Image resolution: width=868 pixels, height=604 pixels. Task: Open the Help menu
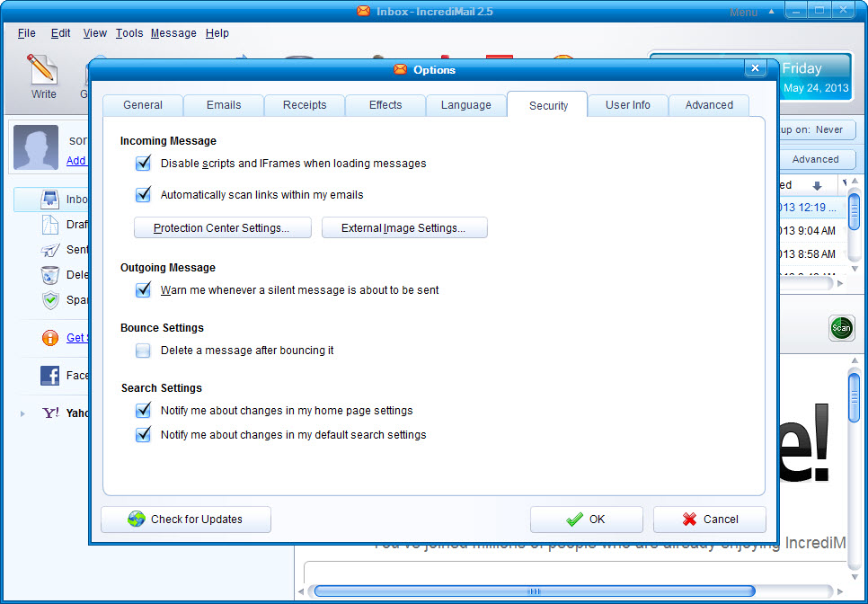[217, 33]
